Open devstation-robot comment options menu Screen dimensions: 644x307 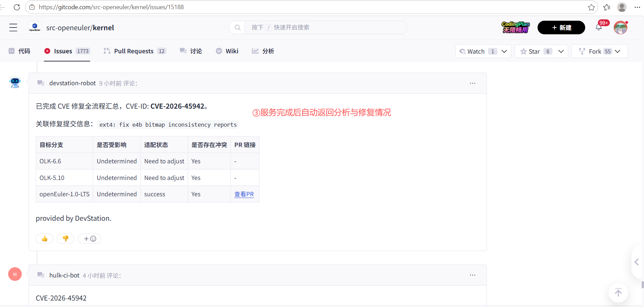tap(473, 83)
